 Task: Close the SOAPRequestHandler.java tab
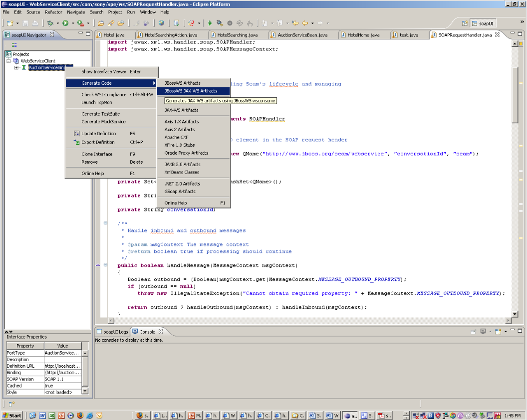[498, 34]
